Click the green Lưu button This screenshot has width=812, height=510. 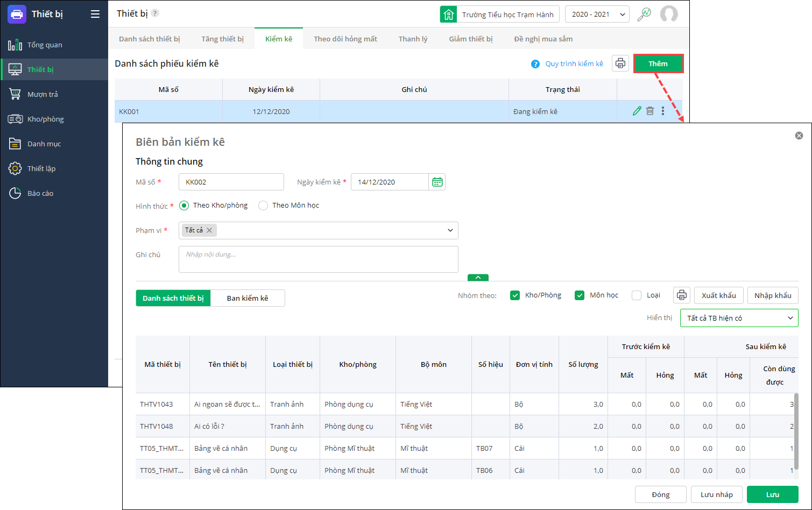tap(772, 494)
